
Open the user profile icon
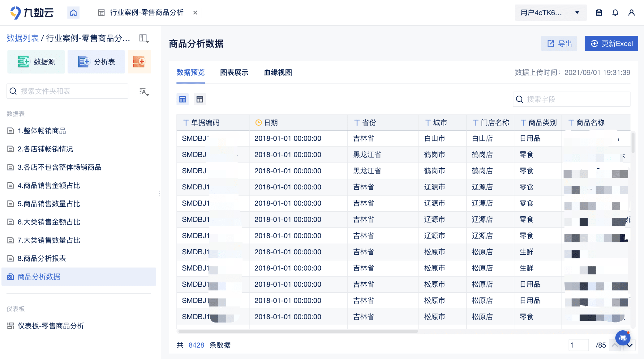pyautogui.click(x=631, y=13)
